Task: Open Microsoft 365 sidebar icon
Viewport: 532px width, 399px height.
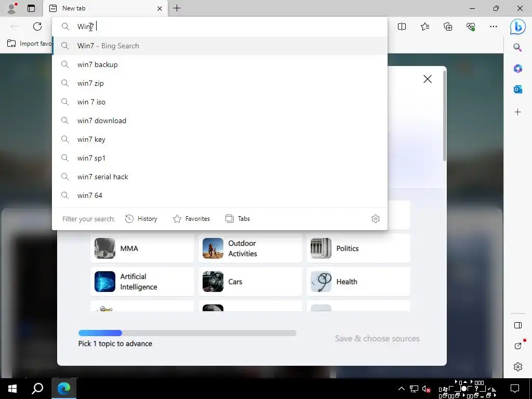Action: point(517,69)
